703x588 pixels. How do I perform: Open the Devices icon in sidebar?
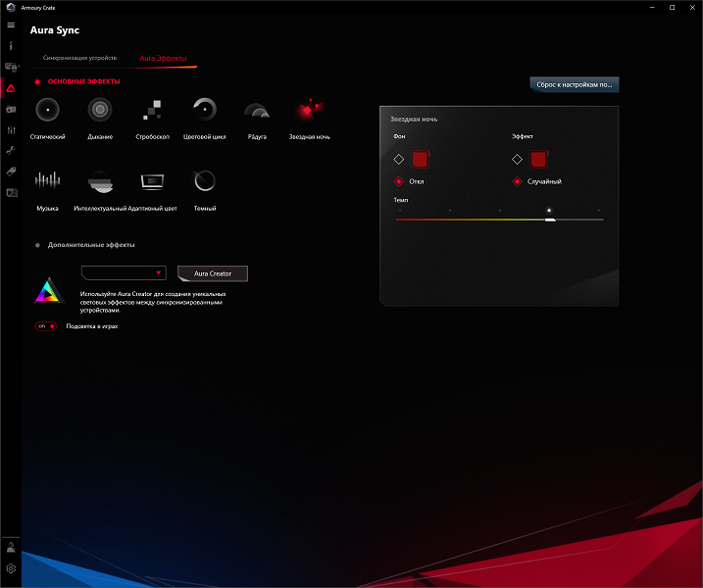pyautogui.click(x=11, y=68)
